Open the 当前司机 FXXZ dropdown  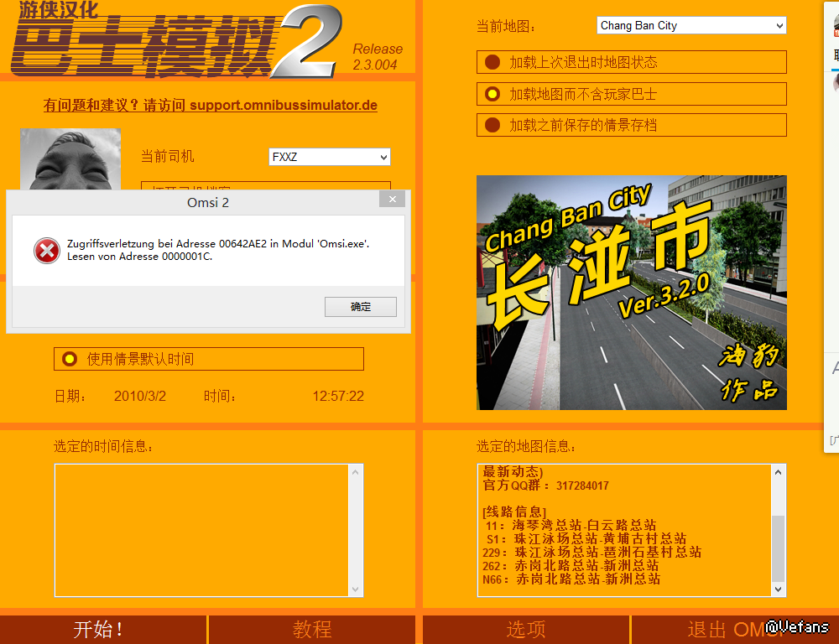click(x=330, y=157)
